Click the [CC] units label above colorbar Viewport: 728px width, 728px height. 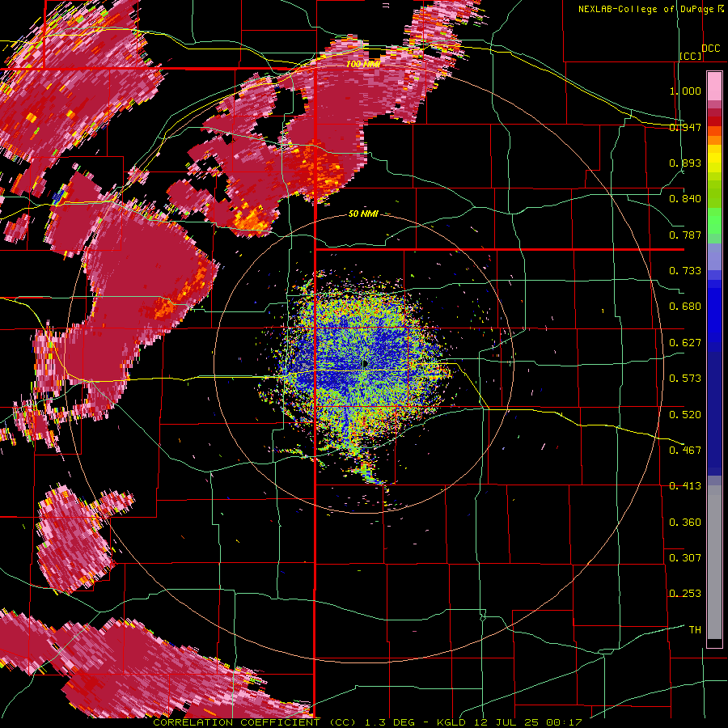(691, 56)
